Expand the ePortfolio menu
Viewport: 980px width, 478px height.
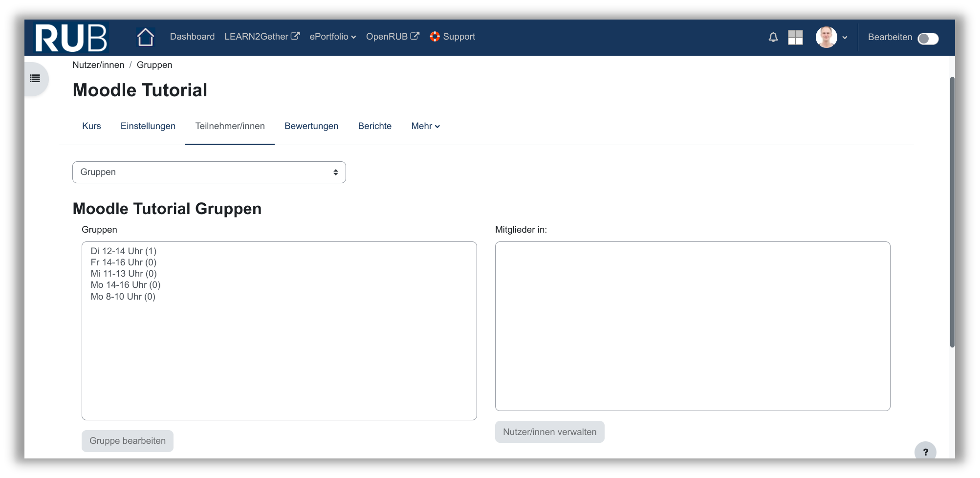[x=332, y=37]
